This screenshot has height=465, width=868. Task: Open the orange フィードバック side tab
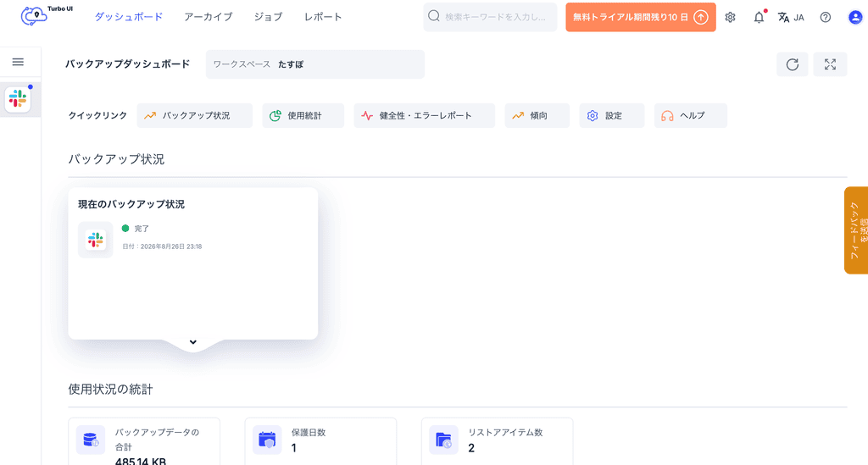pyautogui.click(x=856, y=230)
